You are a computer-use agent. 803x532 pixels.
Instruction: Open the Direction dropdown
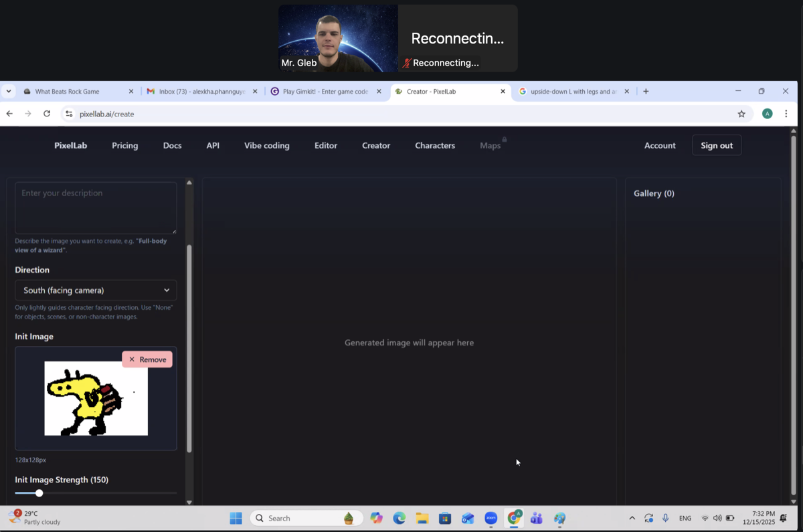pyautogui.click(x=96, y=290)
